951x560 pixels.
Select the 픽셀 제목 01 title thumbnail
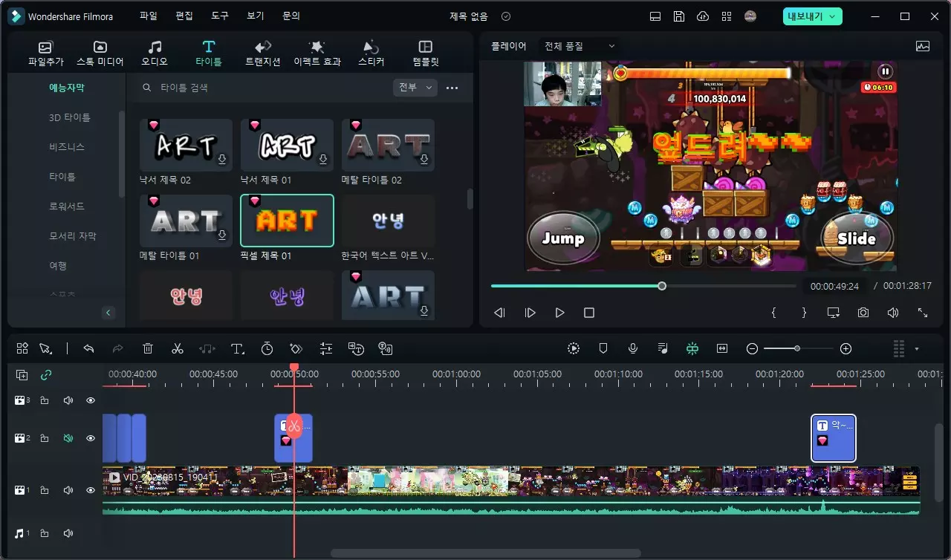tap(287, 221)
